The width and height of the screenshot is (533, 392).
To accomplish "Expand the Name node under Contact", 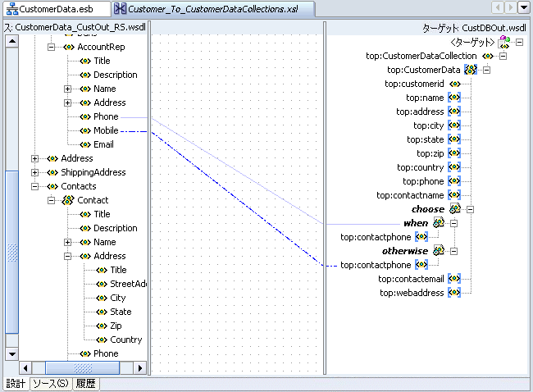I will tap(67, 242).
